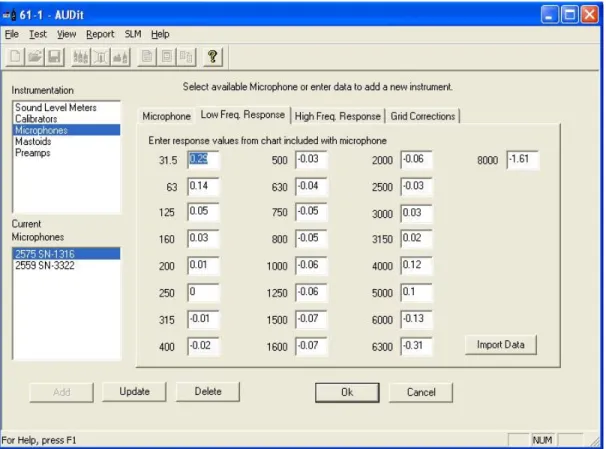Switch to the High Freq. Response tab
Image resolution: width=606 pixels, height=449 pixels.
[337, 116]
